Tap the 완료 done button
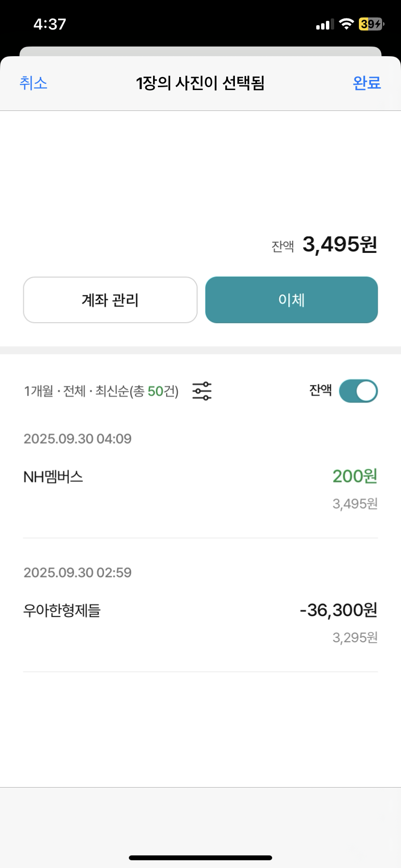The height and width of the screenshot is (868, 401). (367, 83)
